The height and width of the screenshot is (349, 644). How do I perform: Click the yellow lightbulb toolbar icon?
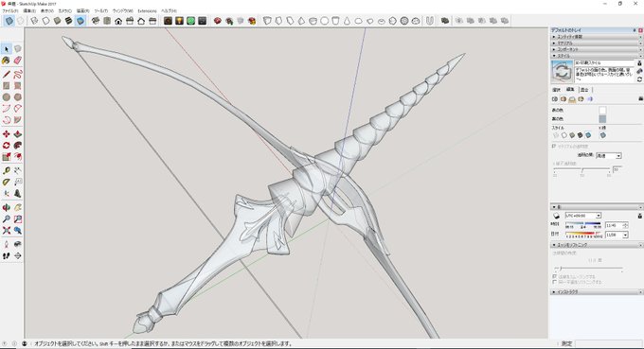click(179, 21)
